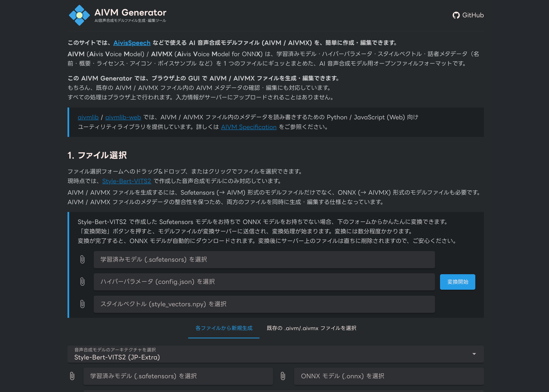Click paperclip icon beside bottom safetensors field

[x=72, y=376]
